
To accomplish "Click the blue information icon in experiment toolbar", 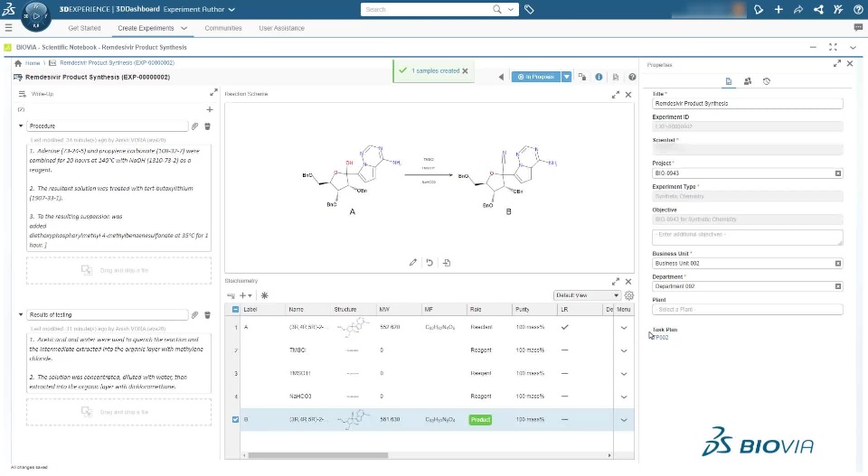I will pyautogui.click(x=599, y=77).
